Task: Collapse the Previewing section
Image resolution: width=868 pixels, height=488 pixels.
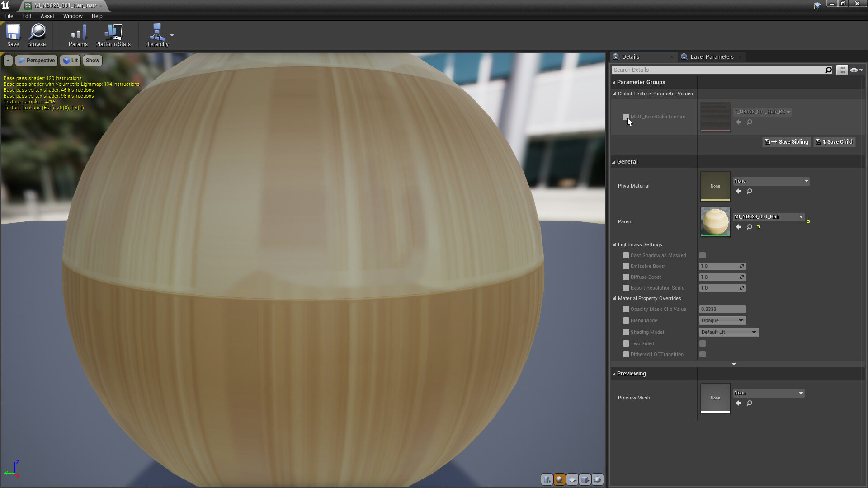Action: click(614, 374)
